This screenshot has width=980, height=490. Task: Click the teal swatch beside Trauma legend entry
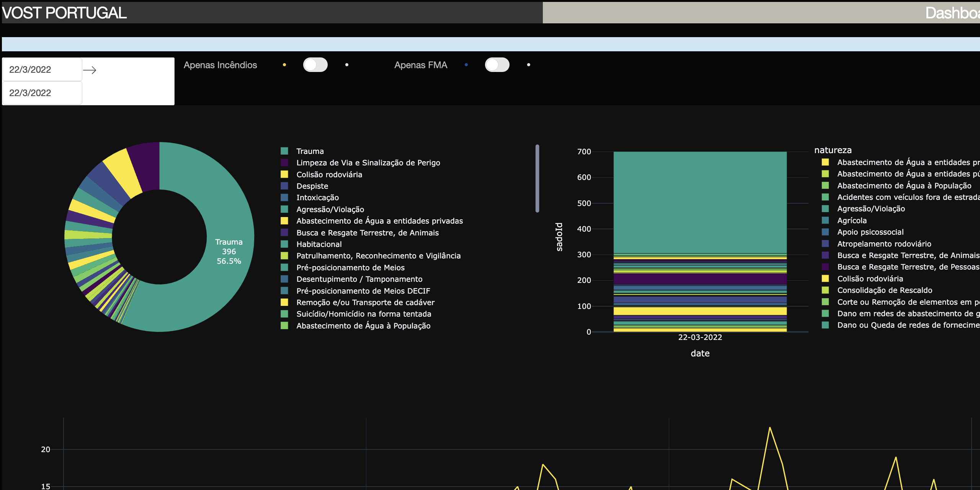[285, 151]
